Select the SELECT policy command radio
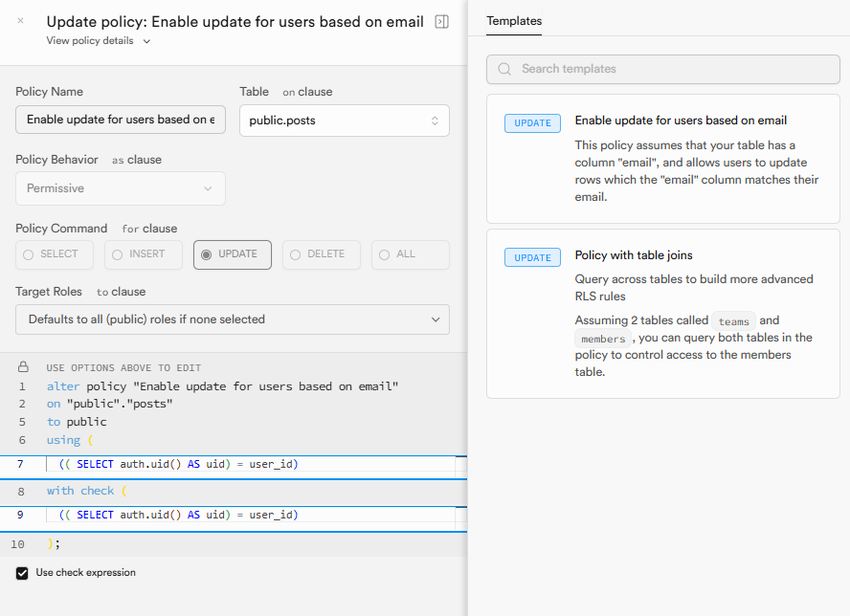 click(55, 254)
